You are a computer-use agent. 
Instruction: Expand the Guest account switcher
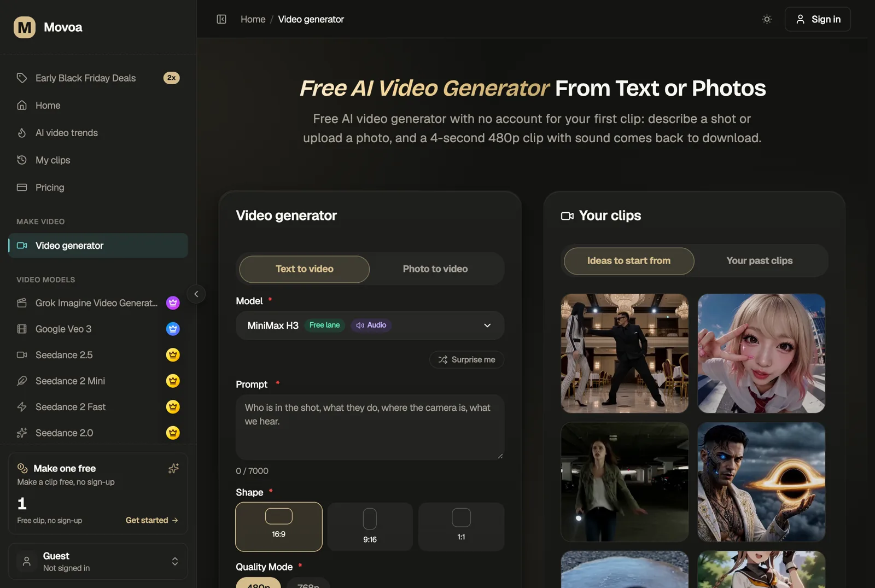click(x=98, y=561)
